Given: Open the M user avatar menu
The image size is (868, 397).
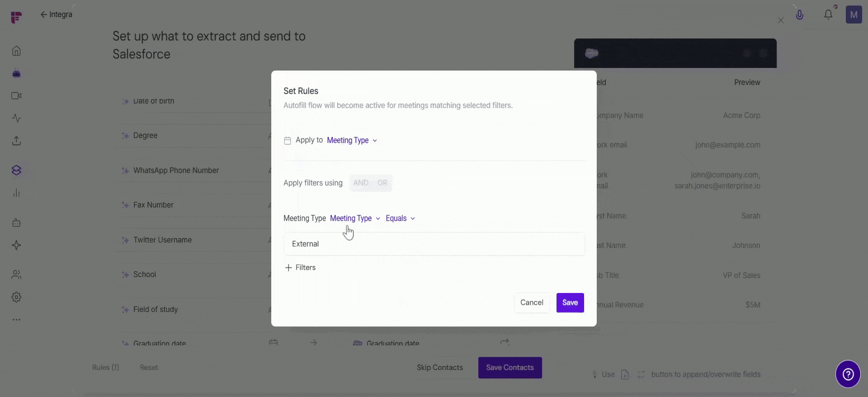Looking at the screenshot, I should pyautogui.click(x=854, y=15).
